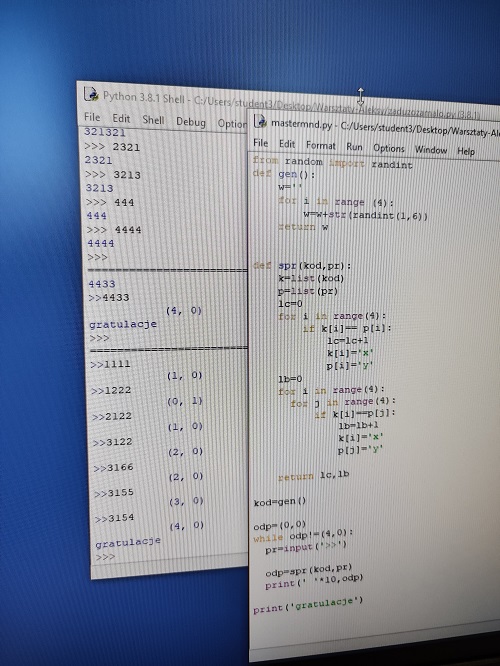This screenshot has width=500, height=666.
Task: Open Format menu in mastermnd.py editor
Action: [x=321, y=146]
